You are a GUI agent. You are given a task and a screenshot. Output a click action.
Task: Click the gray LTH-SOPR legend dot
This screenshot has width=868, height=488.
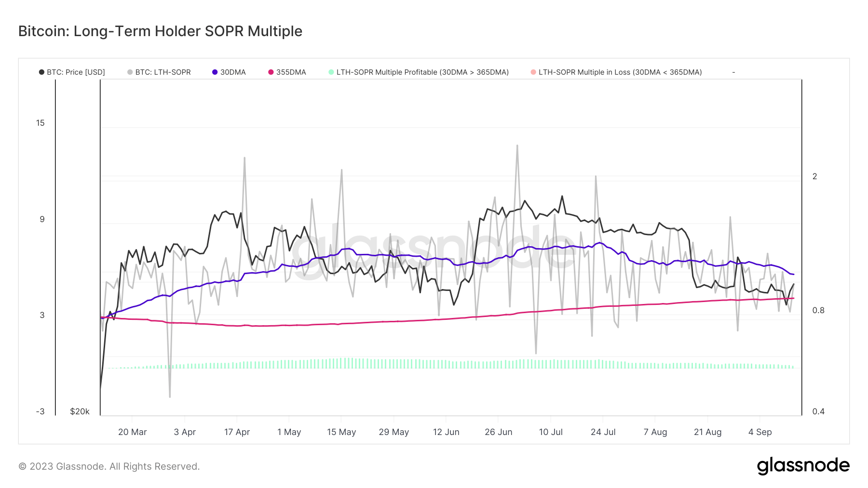(130, 72)
